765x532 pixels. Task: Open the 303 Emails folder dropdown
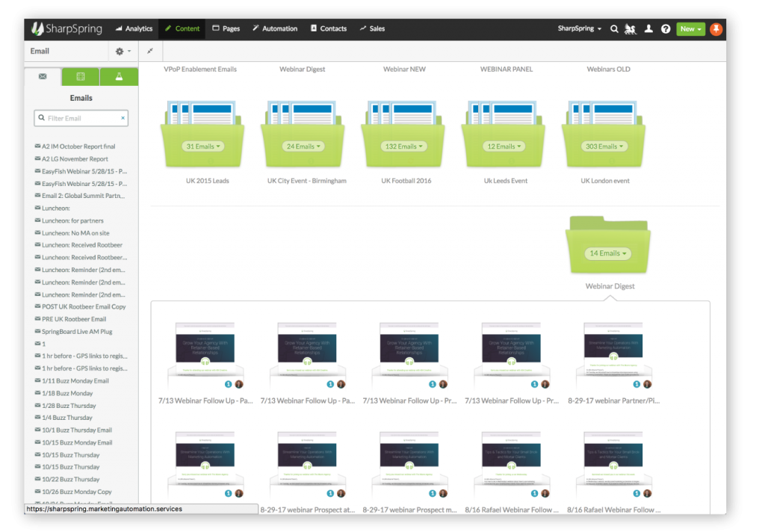pos(606,146)
